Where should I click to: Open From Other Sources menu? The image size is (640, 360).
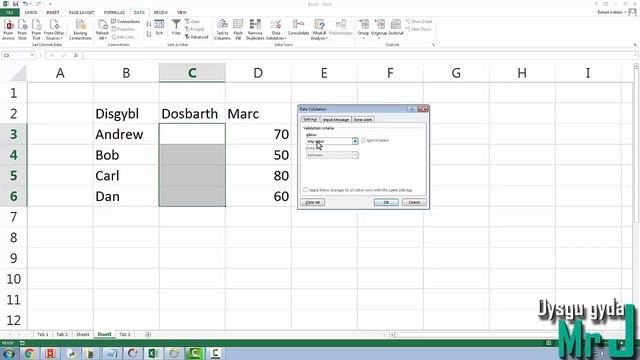54,30
